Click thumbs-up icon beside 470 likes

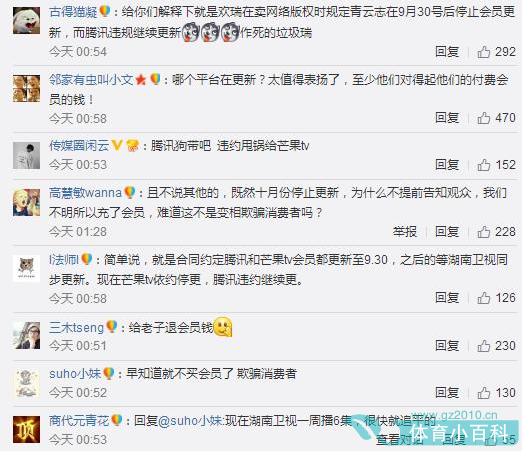(484, 118)
